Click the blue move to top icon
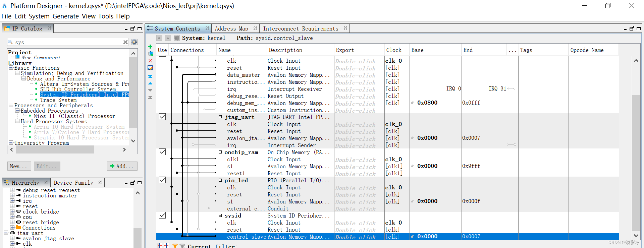Image resolution: width=644 pixels, height=248 pixels. click(x=150, y=77)
